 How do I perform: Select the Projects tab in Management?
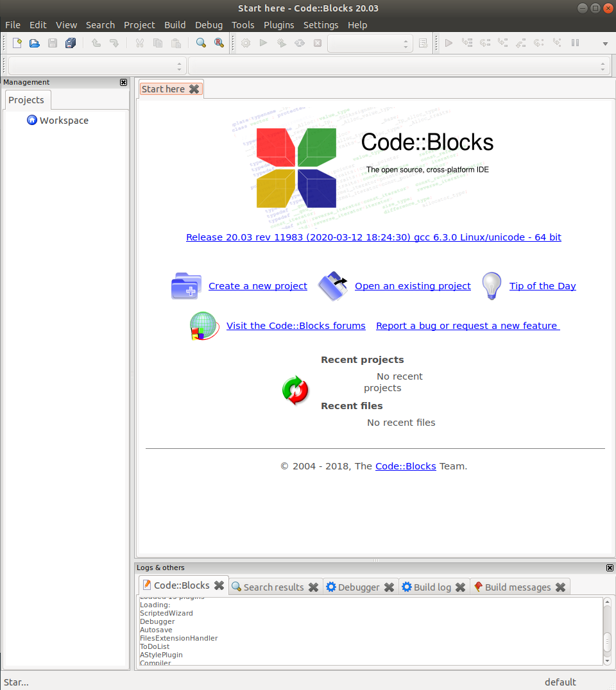(26, 100)
